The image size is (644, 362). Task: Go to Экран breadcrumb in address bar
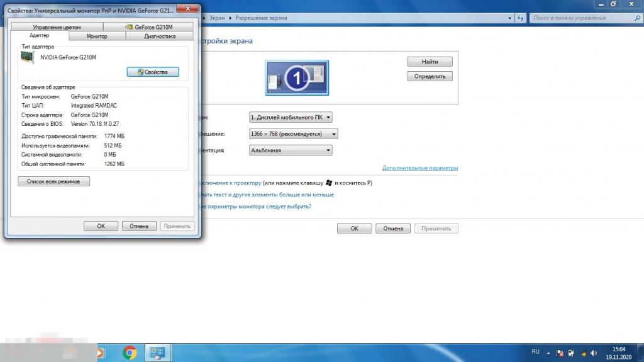click(217, 18)
